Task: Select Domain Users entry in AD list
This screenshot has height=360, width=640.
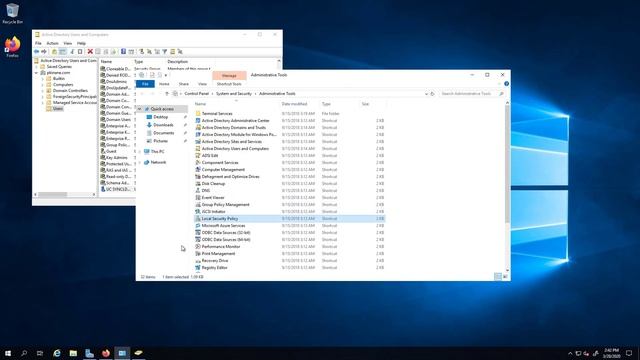Action: (x=116, y=120)
